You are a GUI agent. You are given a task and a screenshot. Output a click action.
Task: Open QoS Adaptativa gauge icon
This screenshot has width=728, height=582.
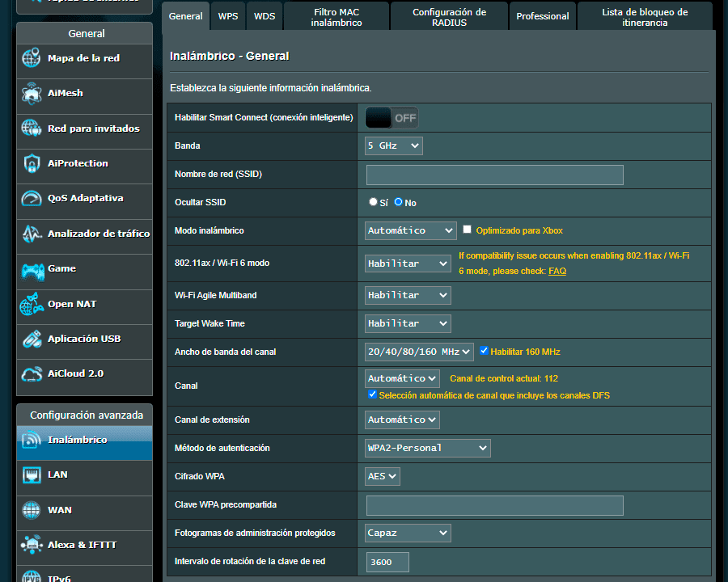click(x=31, y=199)
